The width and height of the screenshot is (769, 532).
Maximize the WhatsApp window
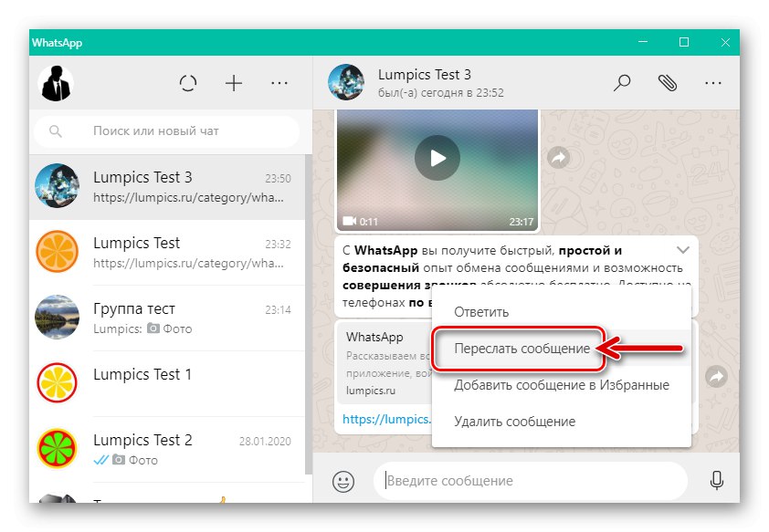click(x=684, y=42)
